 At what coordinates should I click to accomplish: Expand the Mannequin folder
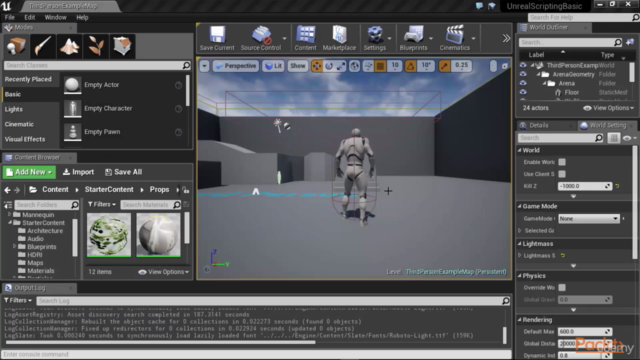(10, 215)
